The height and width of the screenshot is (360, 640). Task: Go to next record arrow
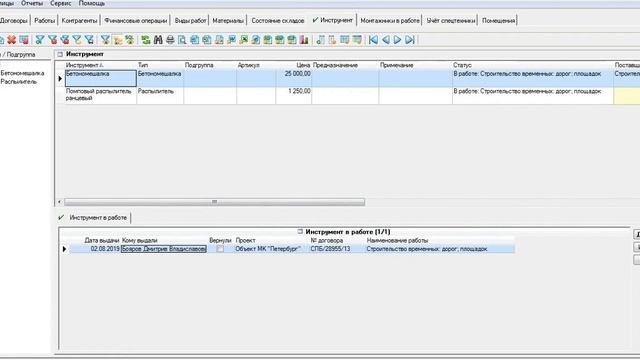coord(397,40)
